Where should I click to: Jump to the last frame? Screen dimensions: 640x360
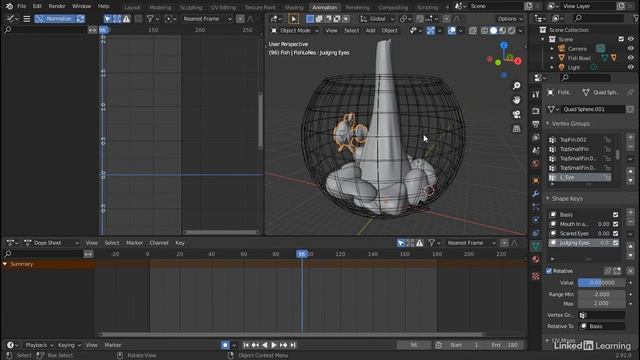tap(293, 345)
